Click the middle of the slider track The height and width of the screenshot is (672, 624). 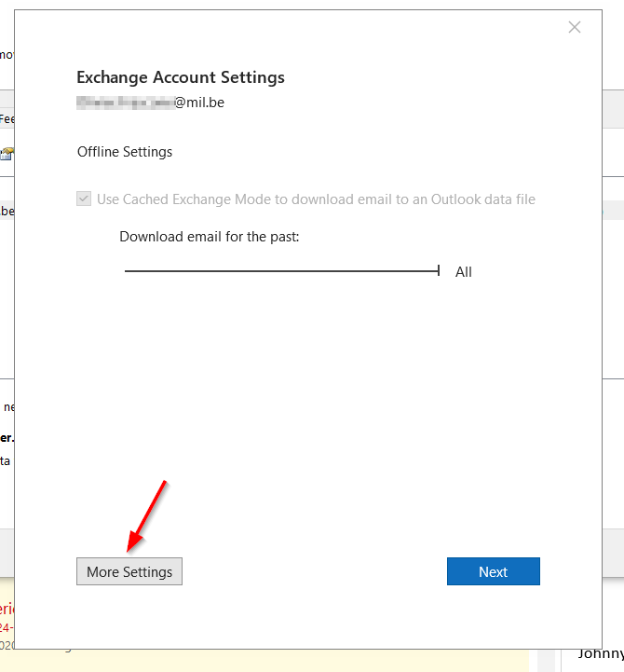click(281, 271)
